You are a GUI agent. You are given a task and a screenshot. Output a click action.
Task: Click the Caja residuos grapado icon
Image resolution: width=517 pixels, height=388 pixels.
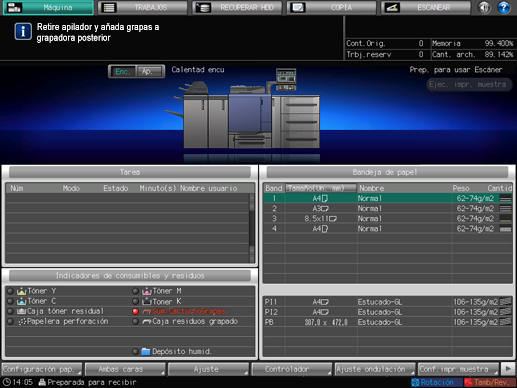coord(147,322)
